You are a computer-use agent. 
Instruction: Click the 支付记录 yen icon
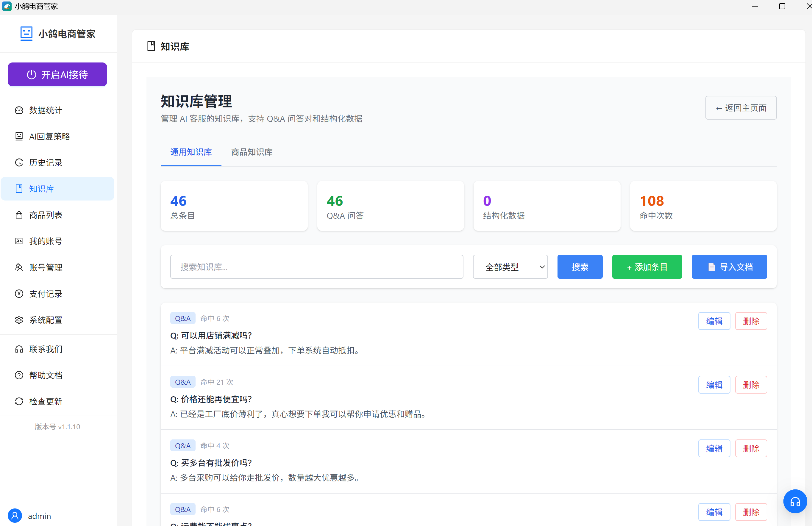click(x=19, y=294)
